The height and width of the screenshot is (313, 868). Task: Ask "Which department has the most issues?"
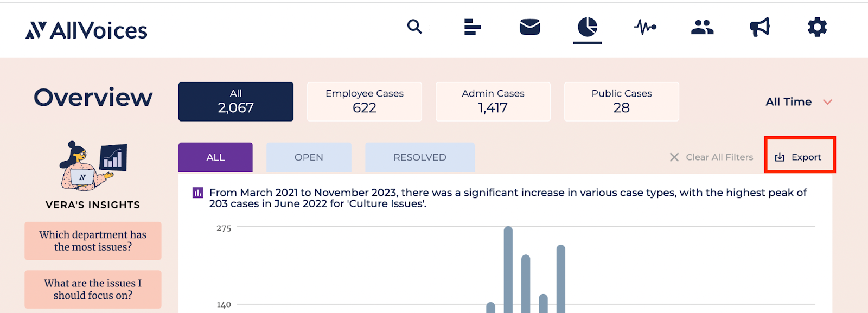point(93,241)
